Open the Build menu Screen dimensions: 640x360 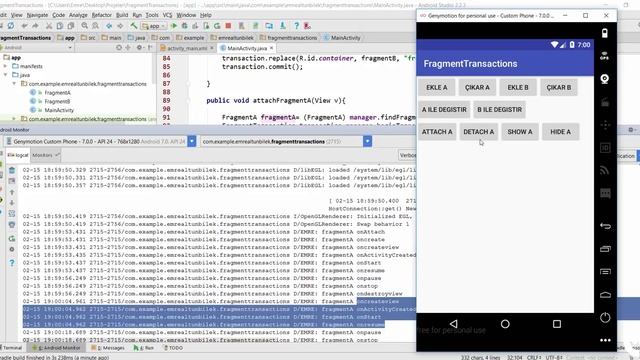point(122,15)
